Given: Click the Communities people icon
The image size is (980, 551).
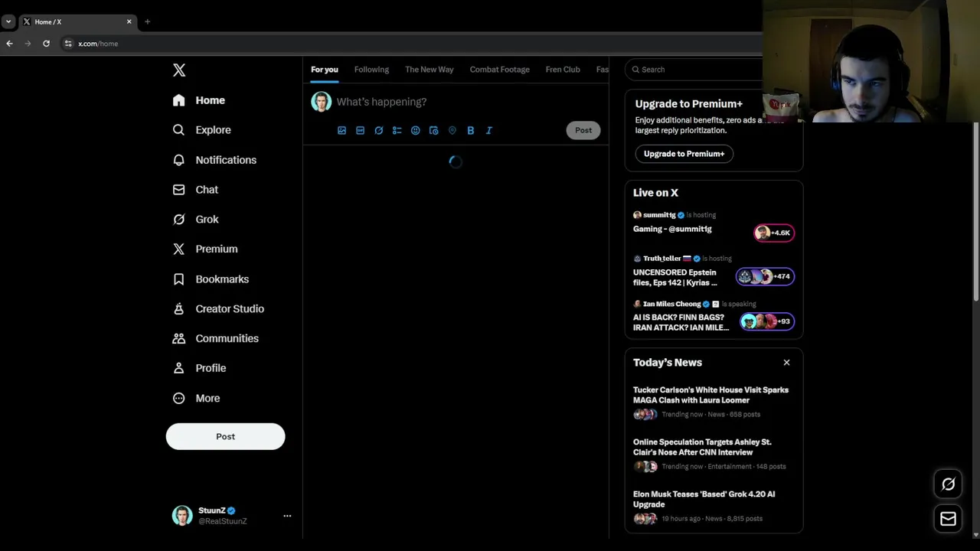Looking at the screenshot, I should 178,338.
